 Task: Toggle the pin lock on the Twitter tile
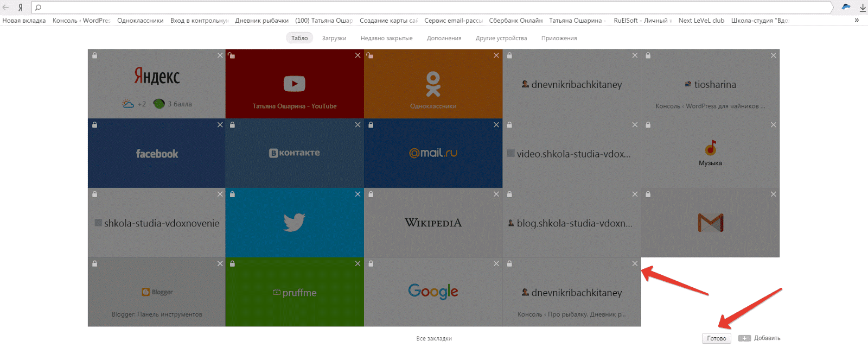pyautogui.click(x=233, y=194)
